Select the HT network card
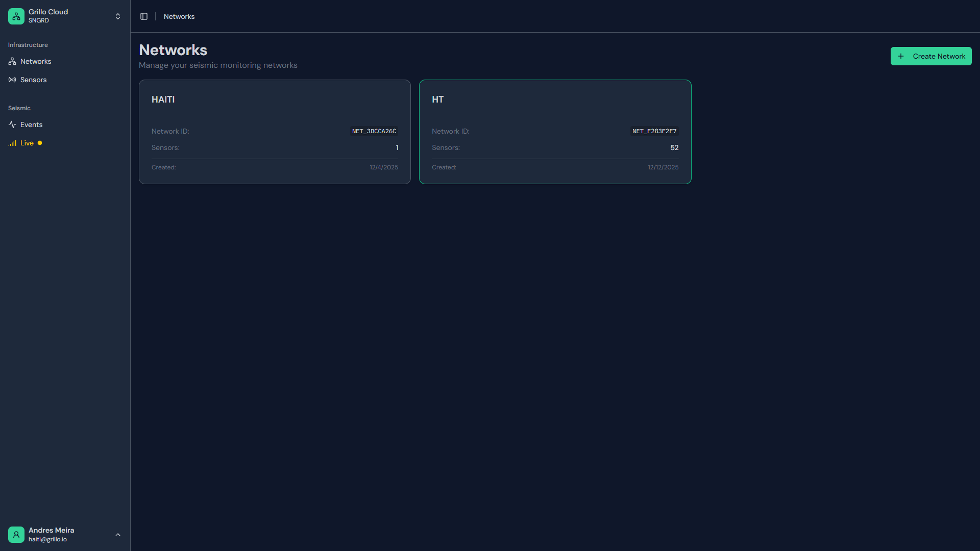The image size is (980, 551). [555, 132]
